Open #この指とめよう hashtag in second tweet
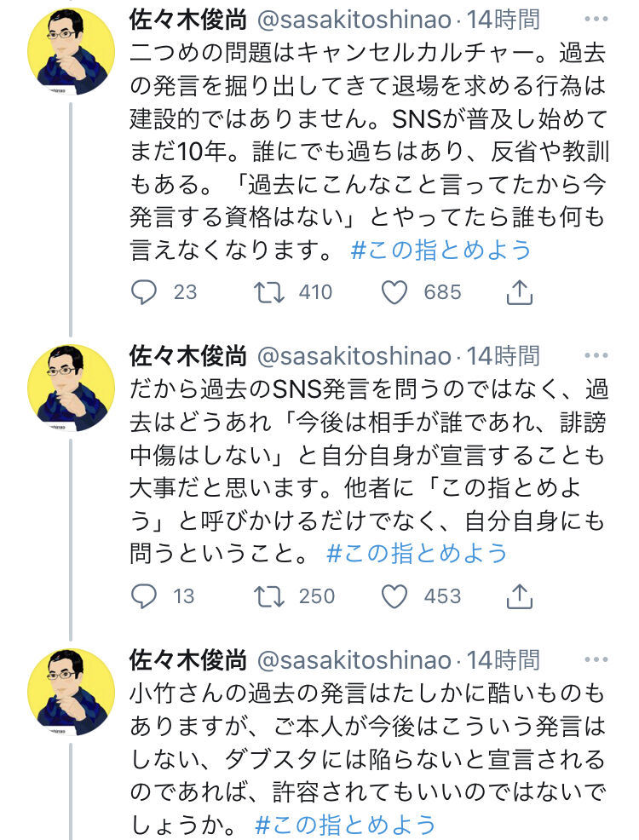Viewport: 639px width, 840px height. click(417, 554)
